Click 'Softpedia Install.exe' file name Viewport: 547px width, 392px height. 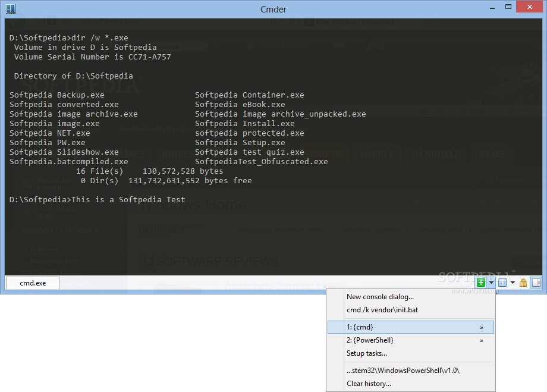coord(244,123)
